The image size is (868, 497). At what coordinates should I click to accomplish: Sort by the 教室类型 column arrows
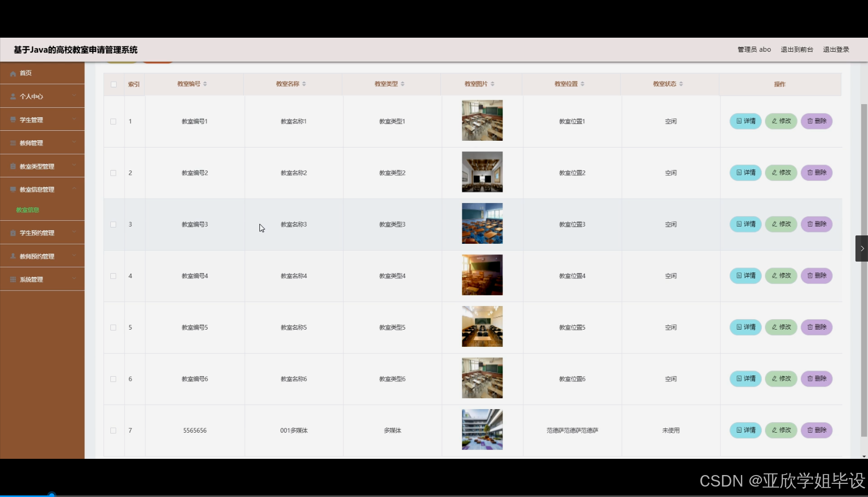tap(403, 84)
